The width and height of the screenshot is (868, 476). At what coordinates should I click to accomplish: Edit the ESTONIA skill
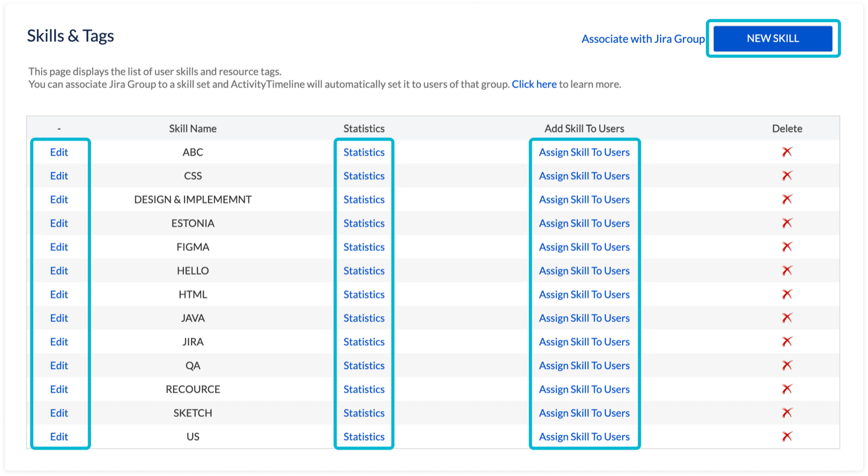(59, 223)
